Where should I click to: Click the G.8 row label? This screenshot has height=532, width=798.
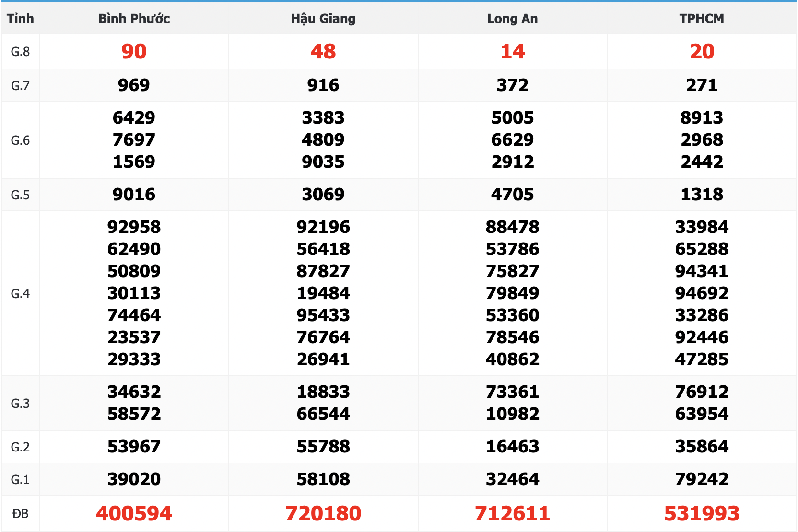pos(20,52)
